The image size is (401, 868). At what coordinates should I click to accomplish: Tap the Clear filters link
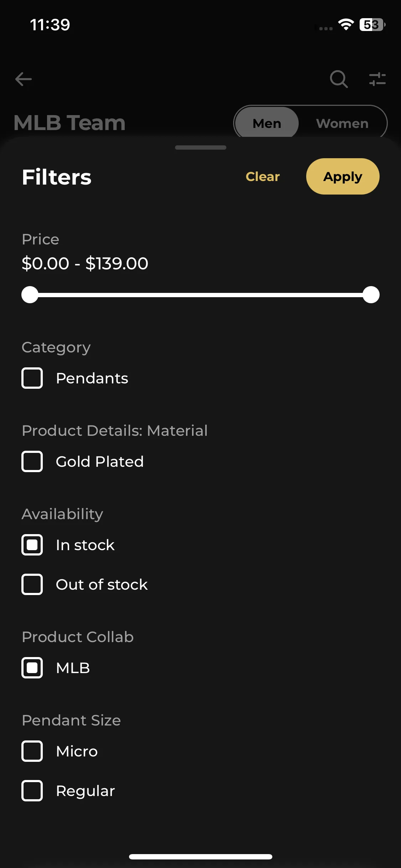tap(263, 176)
